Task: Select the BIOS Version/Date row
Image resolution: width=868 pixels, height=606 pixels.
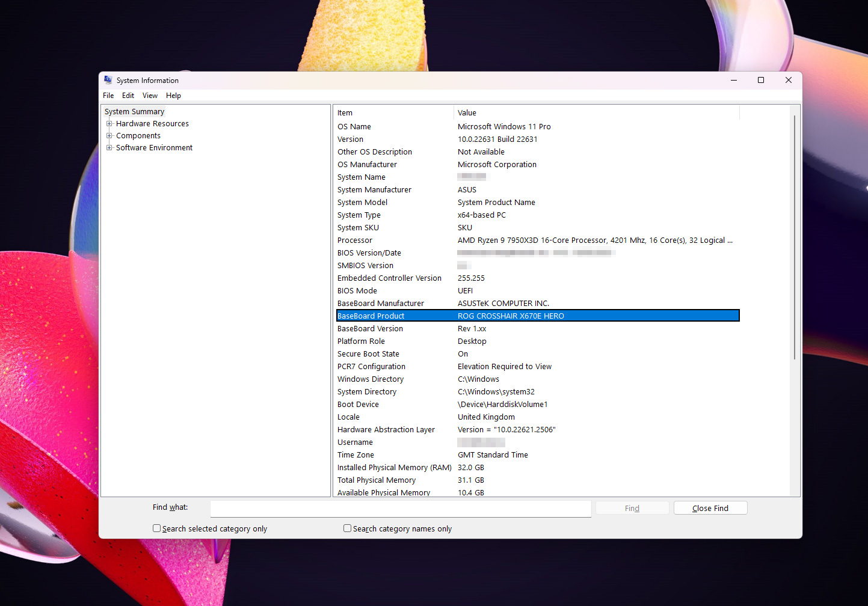Action: tap(537, 253)
